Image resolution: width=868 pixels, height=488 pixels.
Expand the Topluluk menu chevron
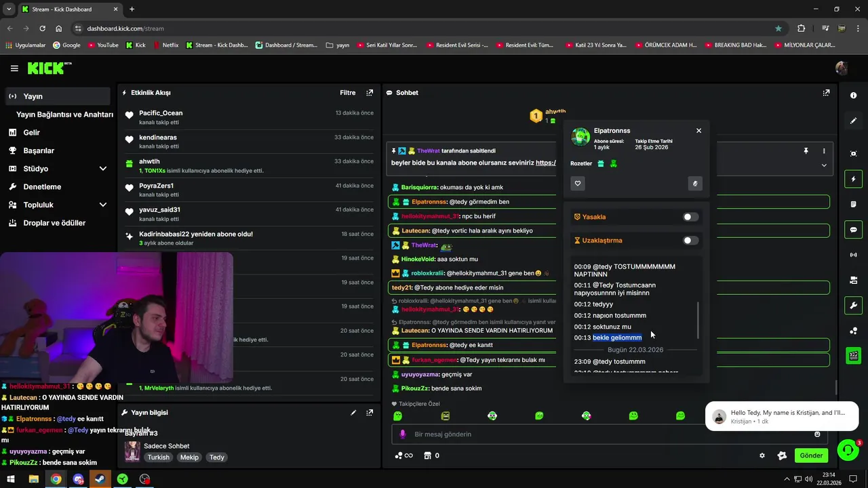click(103, 205)
